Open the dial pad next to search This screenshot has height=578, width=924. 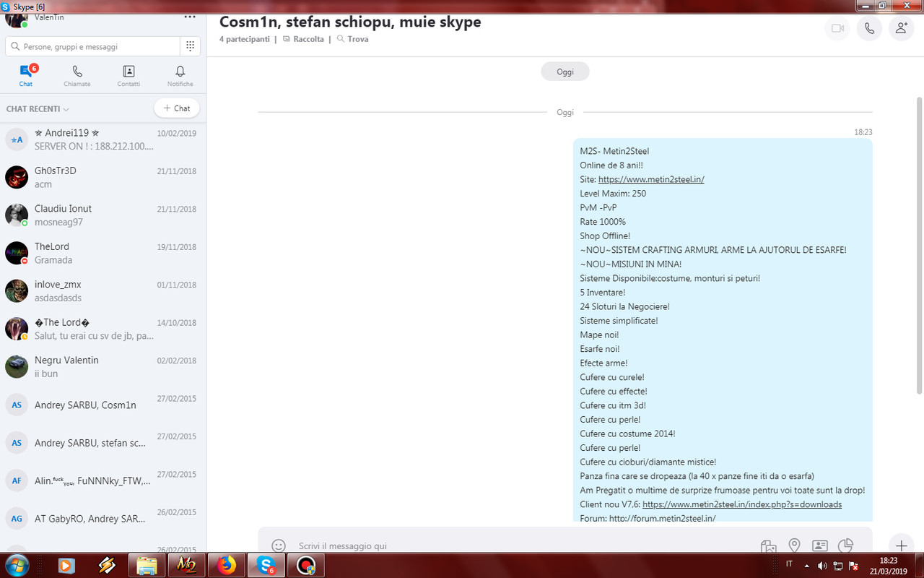(x=190, y=46)
